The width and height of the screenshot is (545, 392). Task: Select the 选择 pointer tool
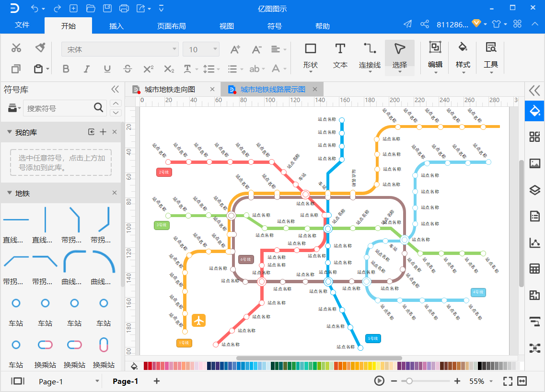[400, 58]
